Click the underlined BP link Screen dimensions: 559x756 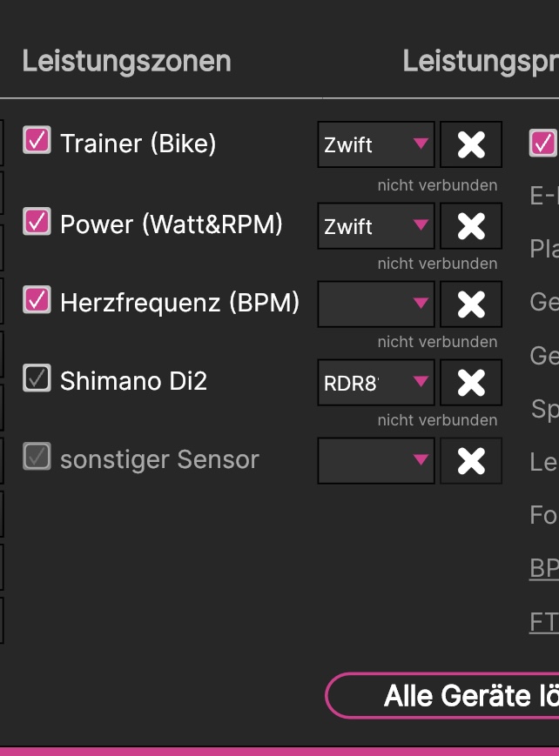(x=543, y=569)
